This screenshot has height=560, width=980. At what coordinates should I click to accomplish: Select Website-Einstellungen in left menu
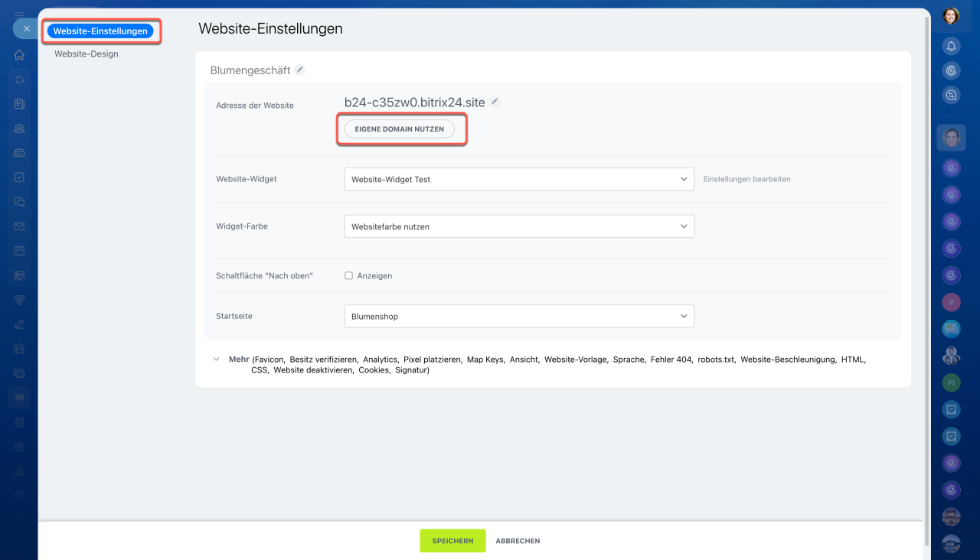click(100, 31)
